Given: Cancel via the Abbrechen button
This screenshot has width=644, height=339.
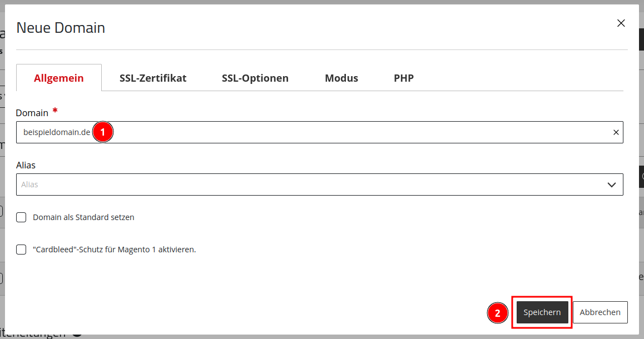Looking at the screenshot, I should (600, 312).
